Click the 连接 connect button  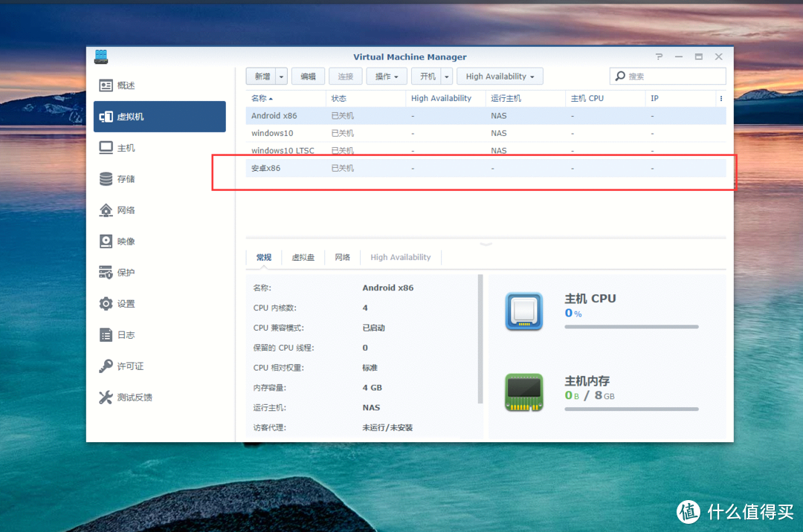point(345,77)
